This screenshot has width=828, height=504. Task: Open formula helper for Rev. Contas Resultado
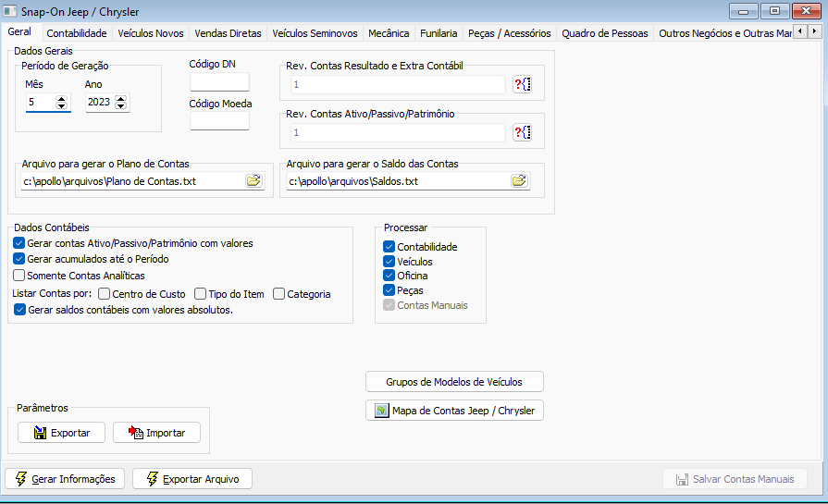pyautogui.click(x=523, y=84)
